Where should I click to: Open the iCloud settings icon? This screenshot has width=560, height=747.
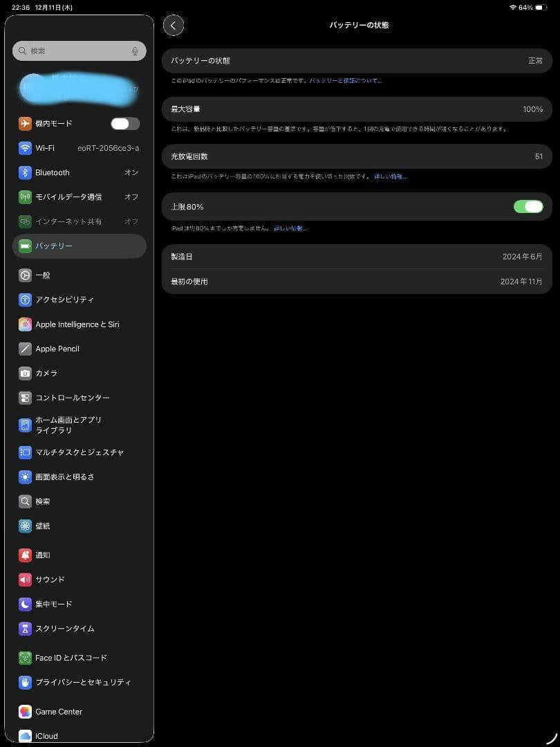tap(25, 735)
